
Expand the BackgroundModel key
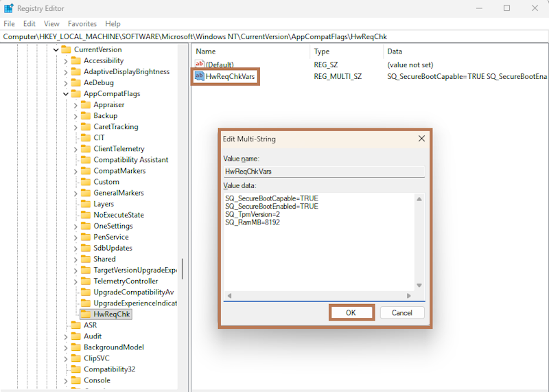tap(66, 347)
